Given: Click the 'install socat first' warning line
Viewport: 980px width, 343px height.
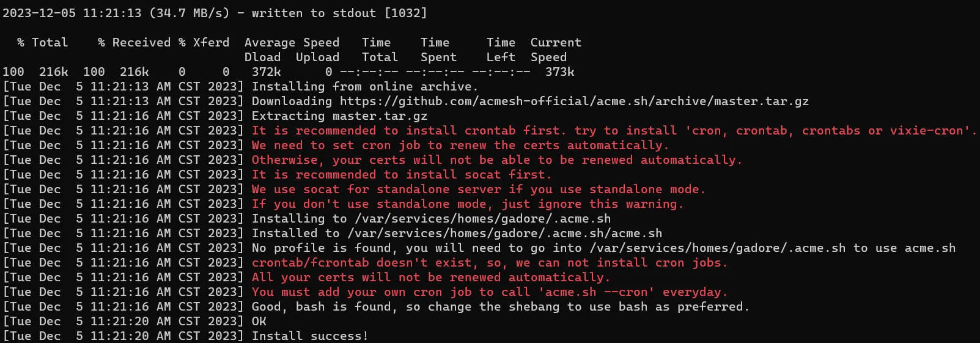Looking at the screenshot, I should click(398, 174).
